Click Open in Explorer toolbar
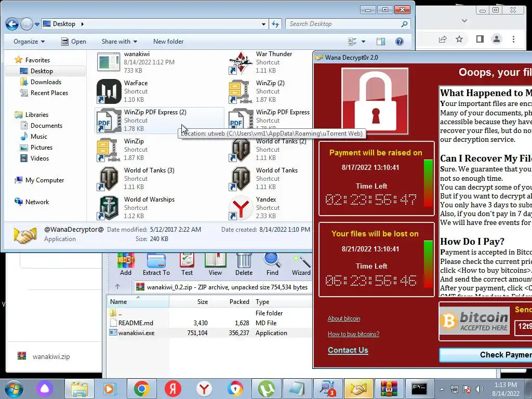The width and height of the screenshot is (532, 399). click(74, 42)
